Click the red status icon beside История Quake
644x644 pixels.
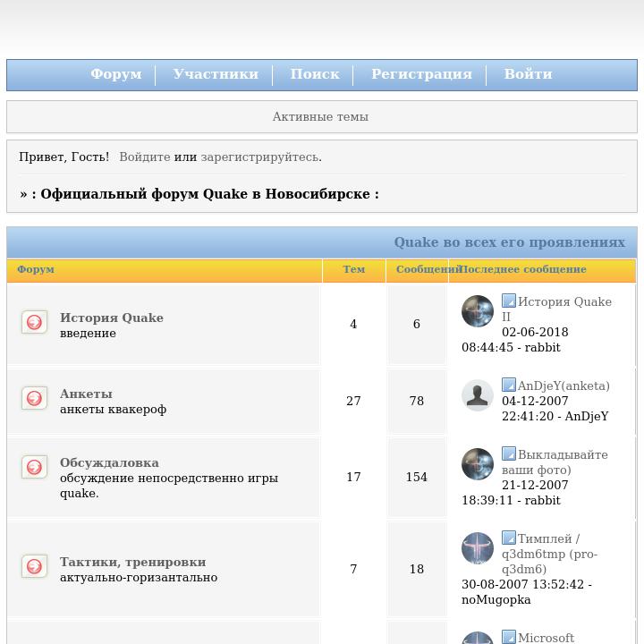34,322
